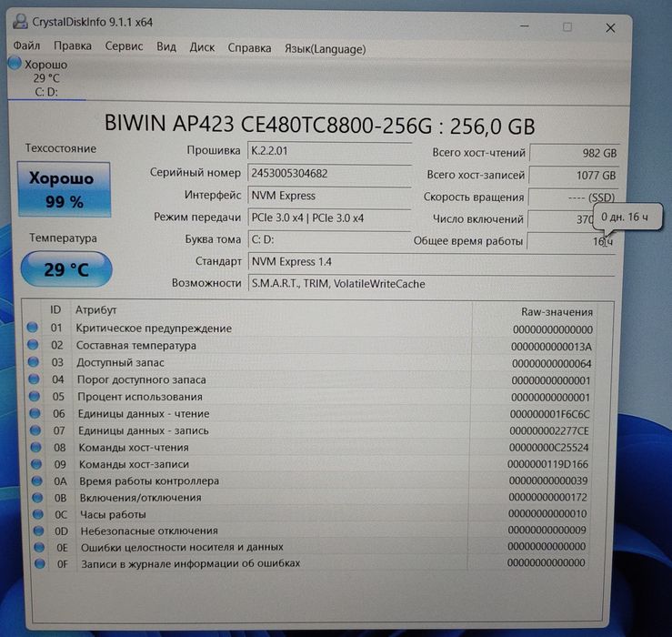Select the Критическое предупреждение attribute text
This screenshot has height=637, width=672.
click(x=154, y=329)
